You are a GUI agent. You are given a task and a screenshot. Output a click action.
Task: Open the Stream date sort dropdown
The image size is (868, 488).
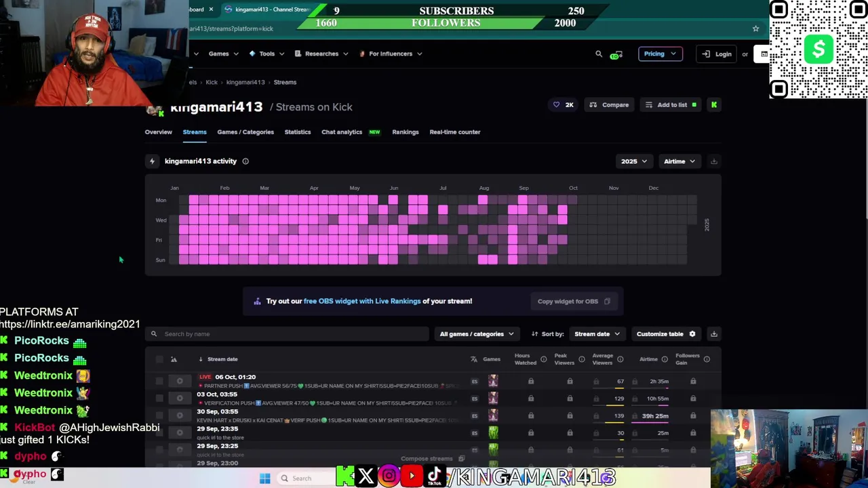(597, 334)
